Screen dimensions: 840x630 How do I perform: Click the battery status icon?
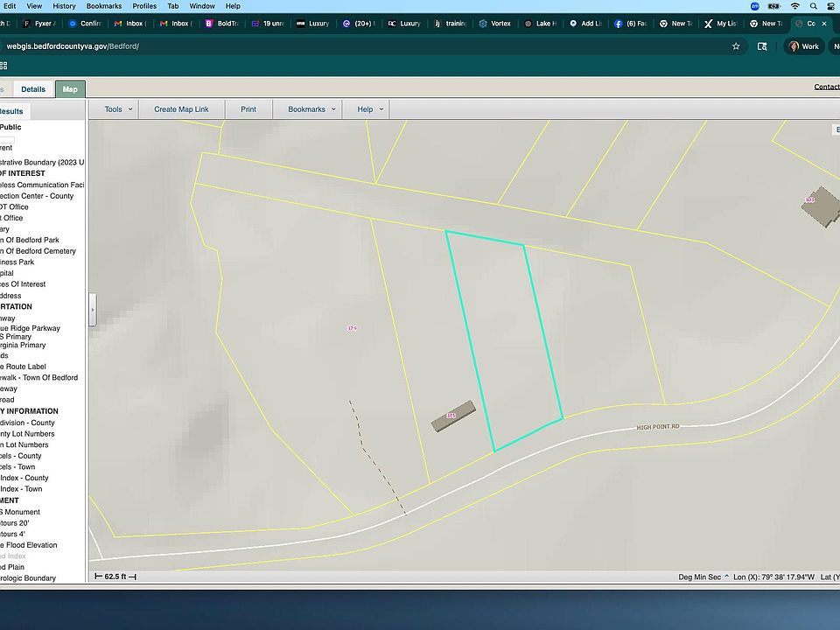click(773, 6)
